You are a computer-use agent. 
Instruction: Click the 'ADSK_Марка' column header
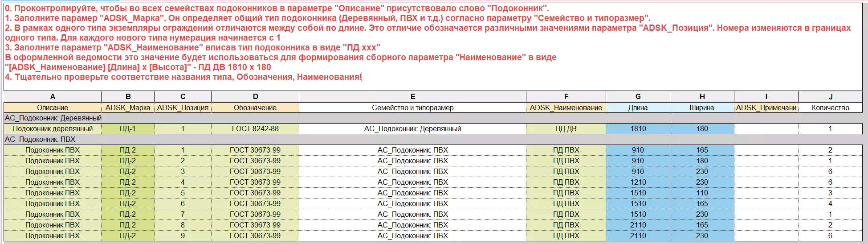click(128, 108)
